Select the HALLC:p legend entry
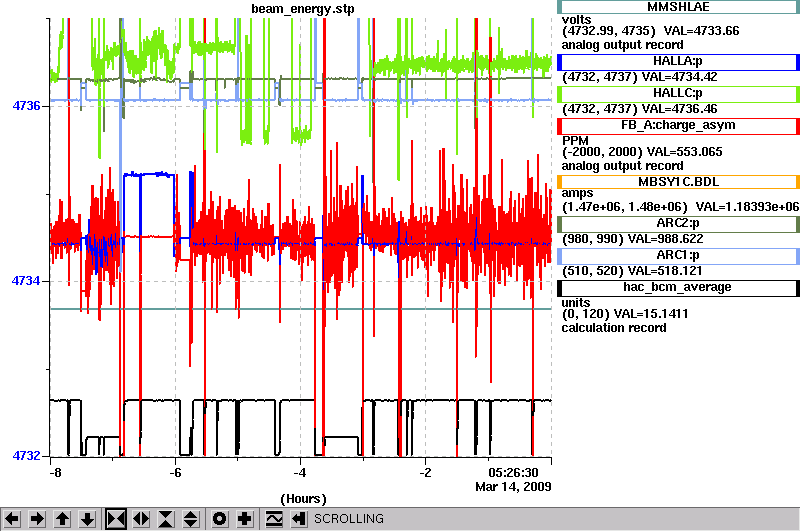The height and width of the screenshot is (531, 800). point(678,94)
